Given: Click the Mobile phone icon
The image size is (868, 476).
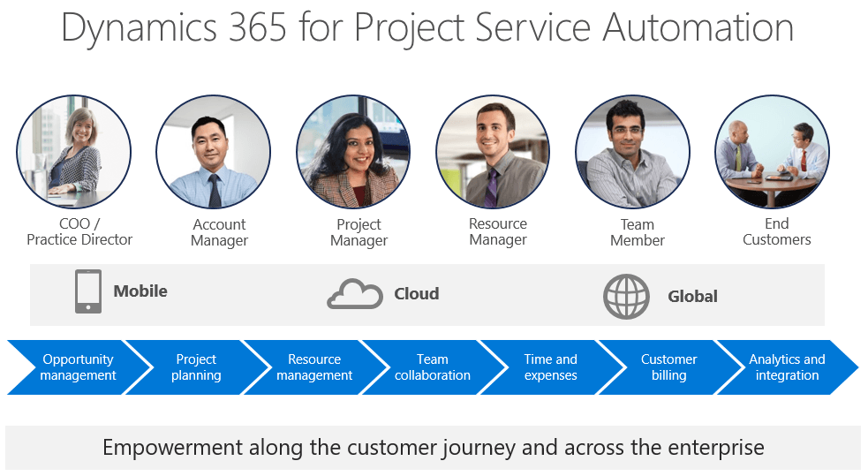Looking at the screenshot, I should coord(88,292).
